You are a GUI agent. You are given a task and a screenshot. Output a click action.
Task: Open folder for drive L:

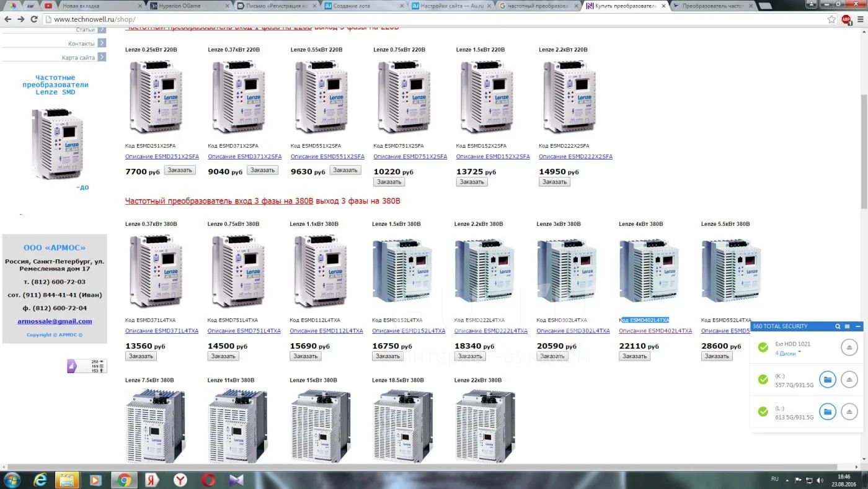tap(828, 411)
